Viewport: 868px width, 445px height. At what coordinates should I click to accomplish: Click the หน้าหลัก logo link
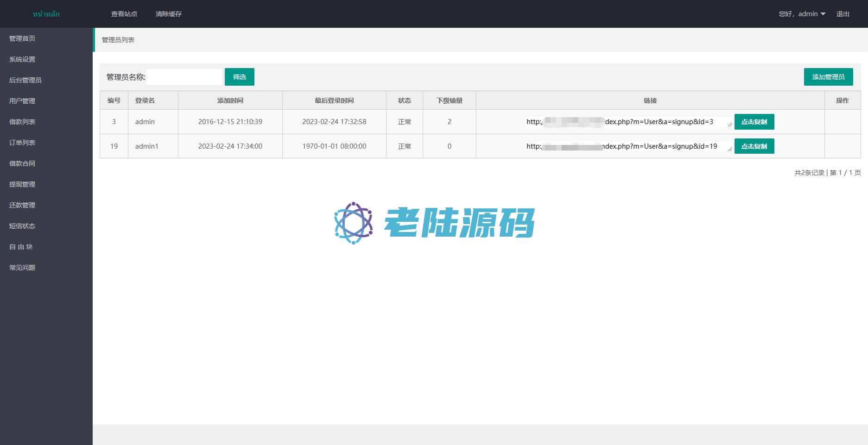point(46,14)
